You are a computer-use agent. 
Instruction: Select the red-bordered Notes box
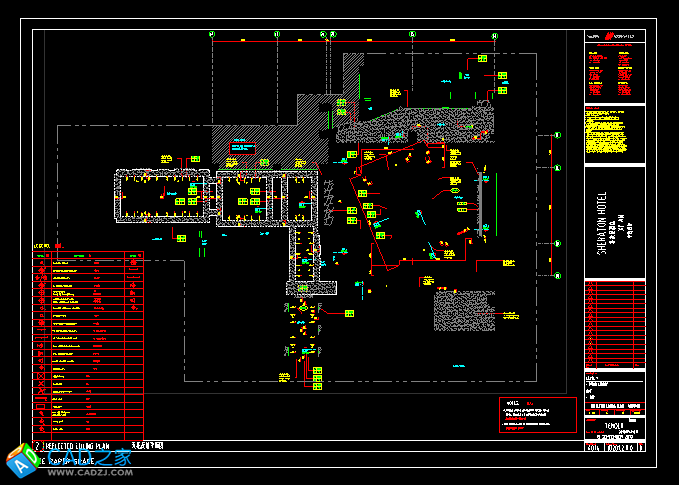(538, 414)
